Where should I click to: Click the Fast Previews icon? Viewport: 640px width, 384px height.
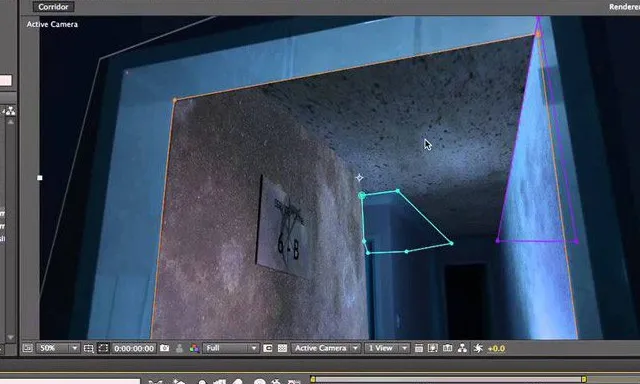[x=433, y=348]
